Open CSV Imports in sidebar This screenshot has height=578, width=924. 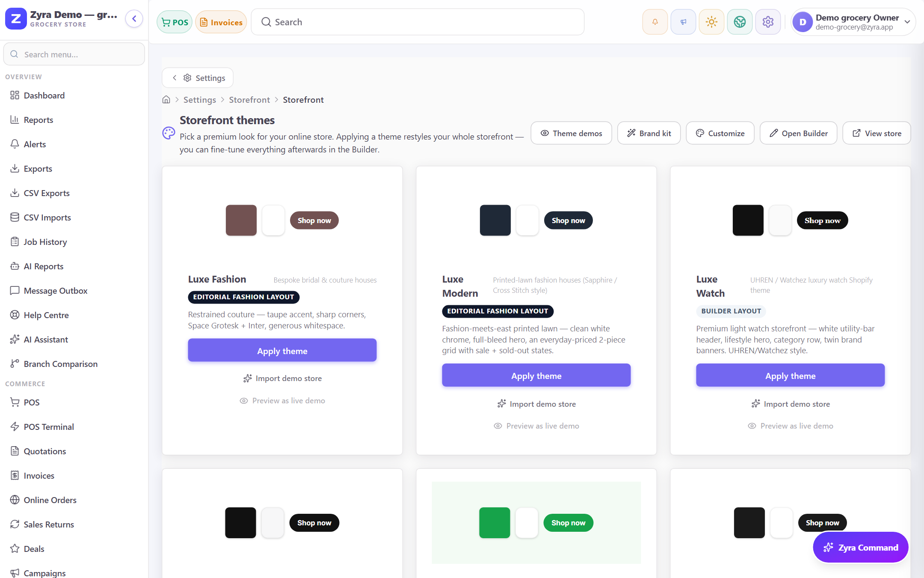click(74, 217)
